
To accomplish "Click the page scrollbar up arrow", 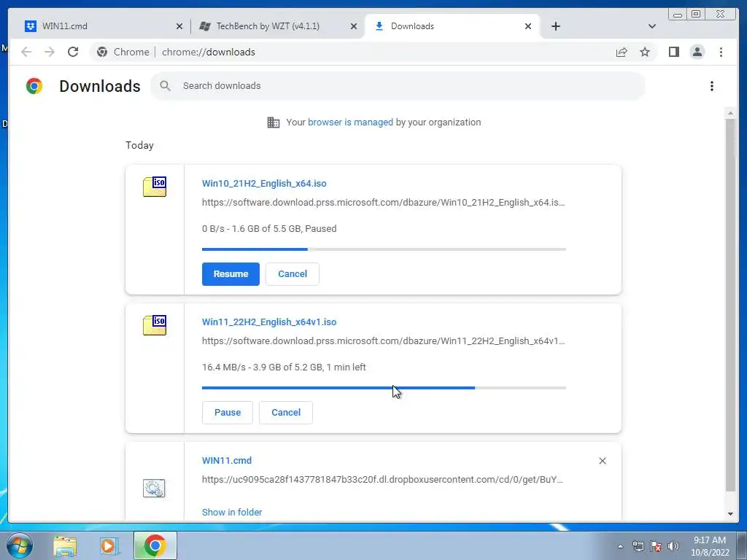I will tap(730, 113).
